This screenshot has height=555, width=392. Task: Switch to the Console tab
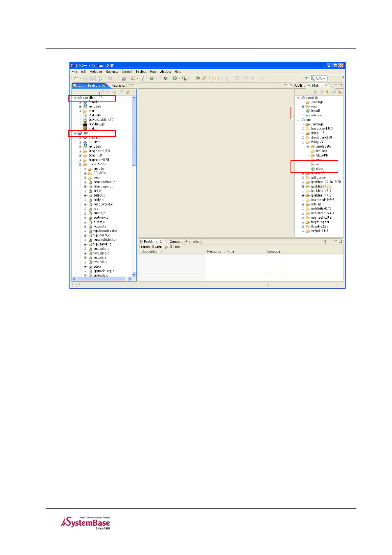point(176,242)
